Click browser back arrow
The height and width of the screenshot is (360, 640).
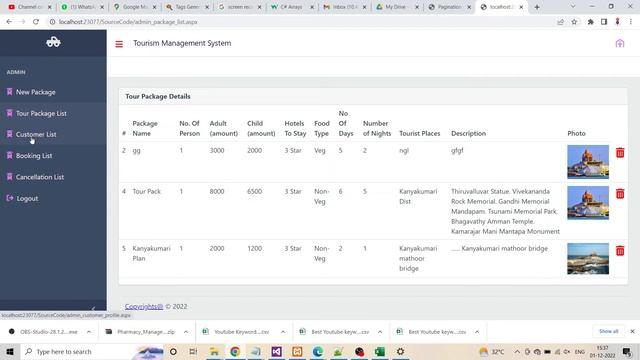(x=9, y=22)
